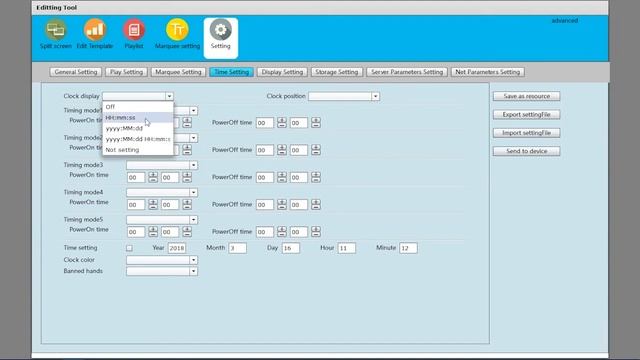Viewport: 640px width, 360px height.
Task: Collapse the Clock display dropdown arrow
Action: (x=169, y=96)
